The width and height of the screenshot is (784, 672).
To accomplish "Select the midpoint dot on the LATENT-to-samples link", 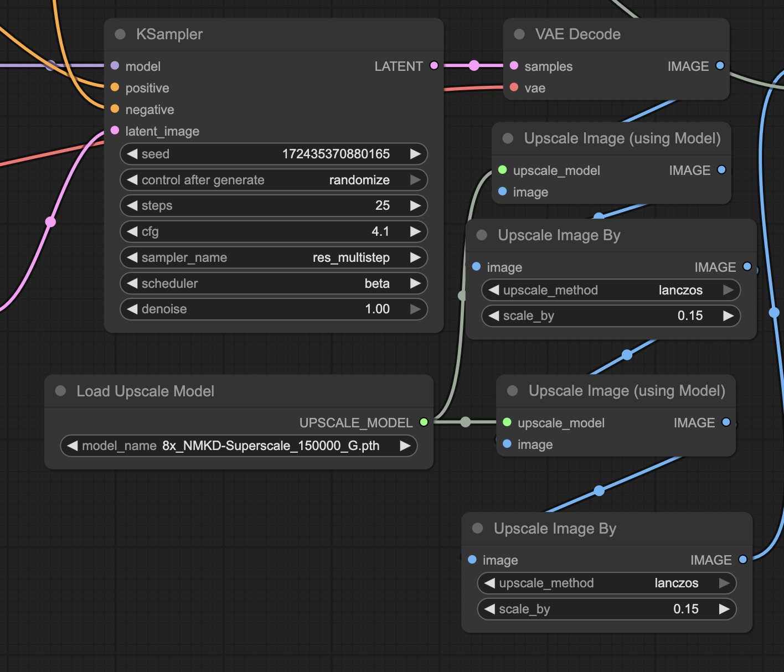I will [474, 66].
